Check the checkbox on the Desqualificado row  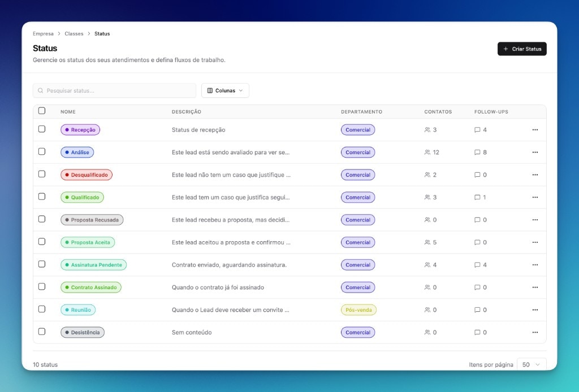(x=42, y=174)
